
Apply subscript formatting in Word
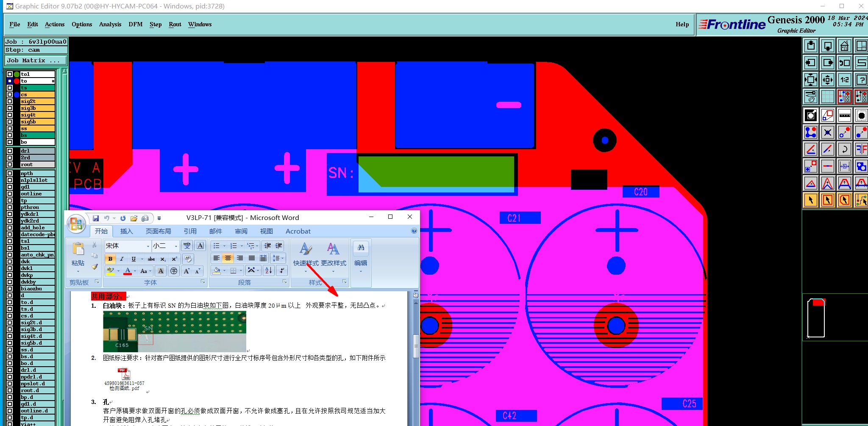pyautogui.click(x=163, y=259)
